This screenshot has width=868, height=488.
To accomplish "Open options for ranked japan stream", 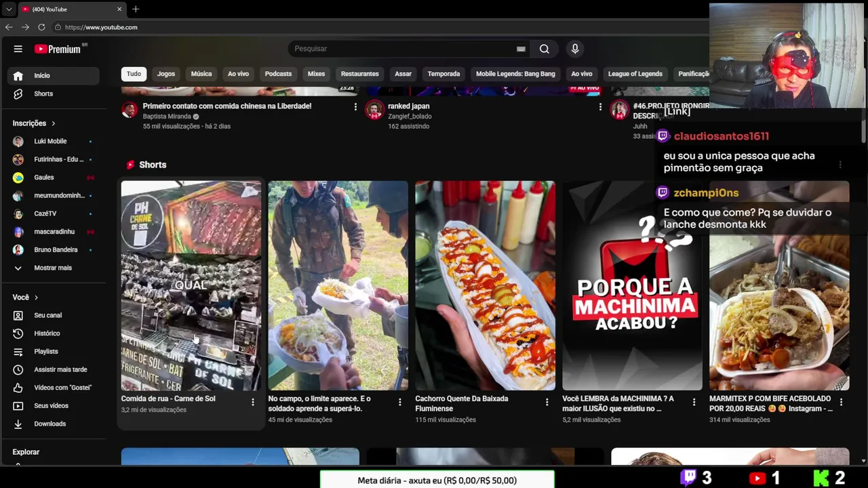I will pyautogui.click(x=600, y=107).
